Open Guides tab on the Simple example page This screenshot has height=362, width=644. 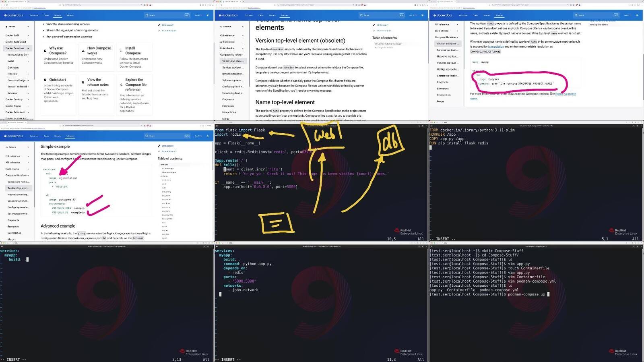46,136
